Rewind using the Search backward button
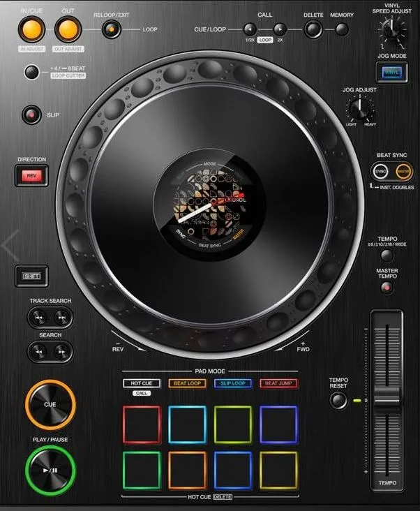Viewport: 420px width, 511px height. click(39, 352)
